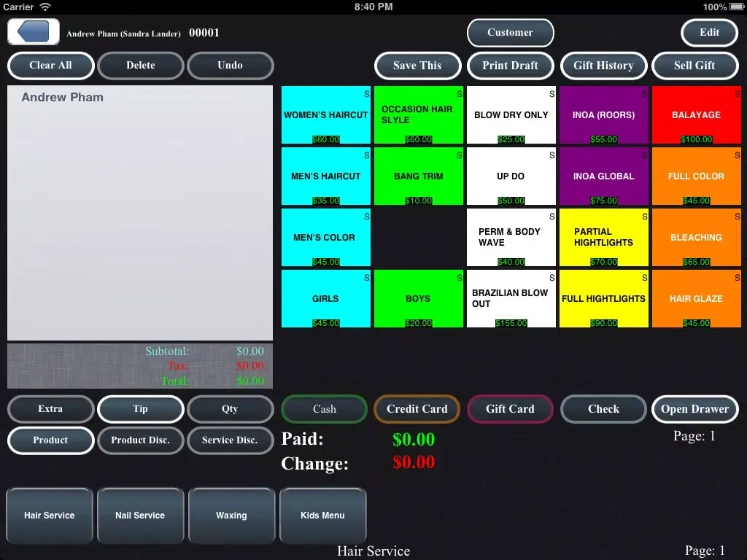Add a Tip to the ticket
The height and width of the screenshot is (560, 747).
click(140, 409)
